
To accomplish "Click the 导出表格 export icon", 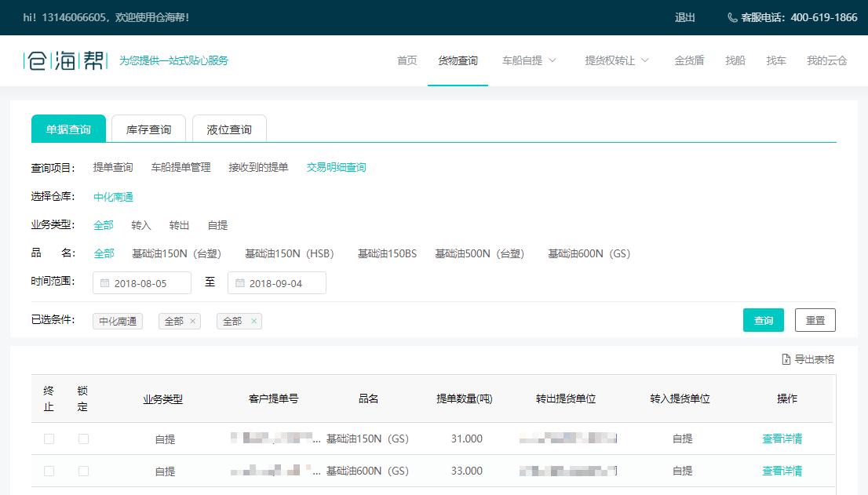I will click(784, 359).
